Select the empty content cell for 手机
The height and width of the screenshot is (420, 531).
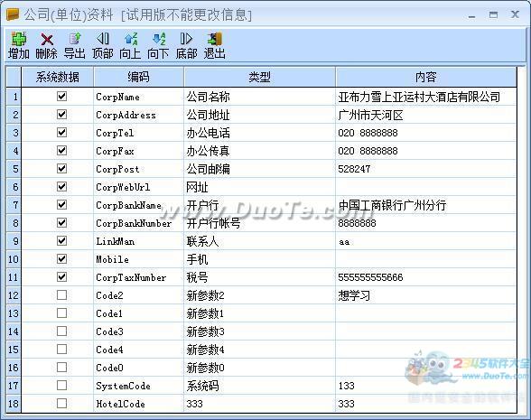point(426,259)
